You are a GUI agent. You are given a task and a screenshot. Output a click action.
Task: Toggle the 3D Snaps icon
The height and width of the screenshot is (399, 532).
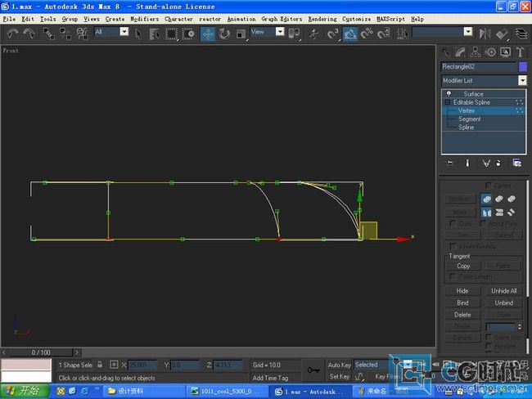(333, 34)
